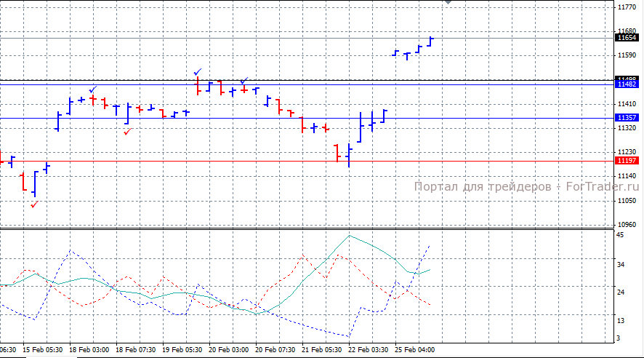
Task: Click the 11590 value on the price scale
Action: [626, 55]
